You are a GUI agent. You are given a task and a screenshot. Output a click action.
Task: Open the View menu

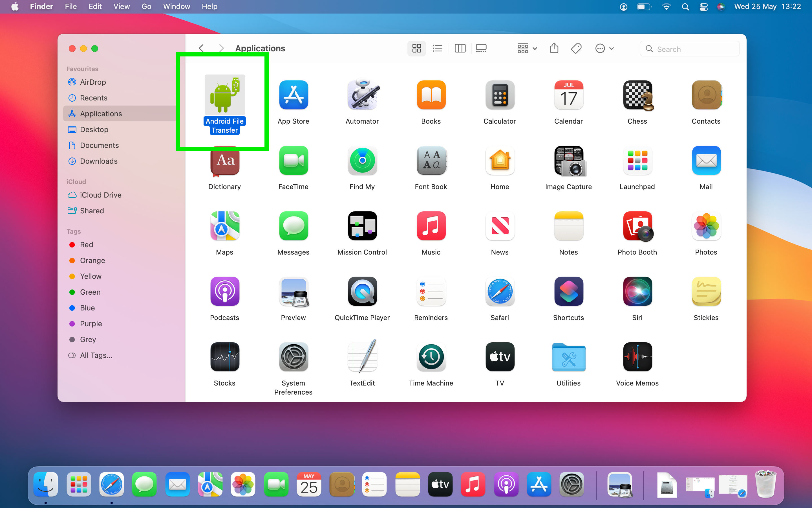pos(122,6)
